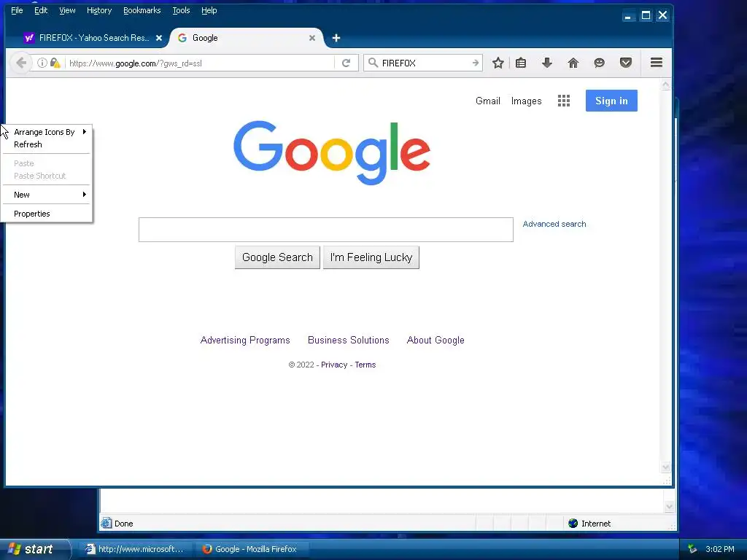Image resolution: width=747 pixels, height=560 pixels.
Task: Reload the page with the refresh icon
Action: (347, 63)
